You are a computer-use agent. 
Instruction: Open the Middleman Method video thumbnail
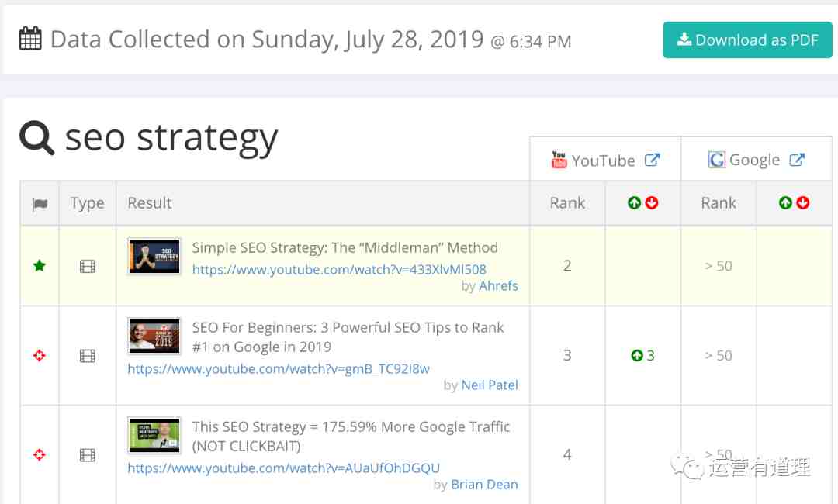pos(154,257)
